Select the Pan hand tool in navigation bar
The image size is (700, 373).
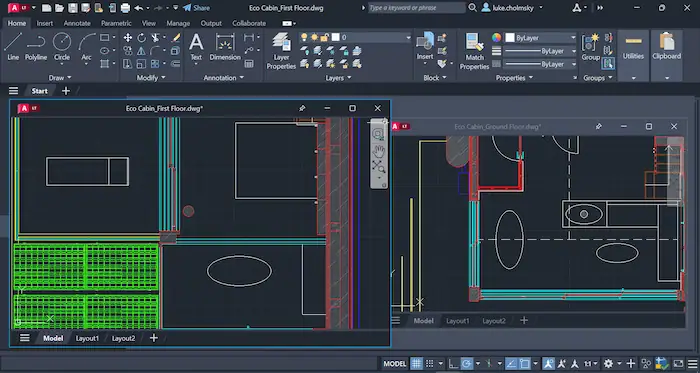tap(379, 151)
